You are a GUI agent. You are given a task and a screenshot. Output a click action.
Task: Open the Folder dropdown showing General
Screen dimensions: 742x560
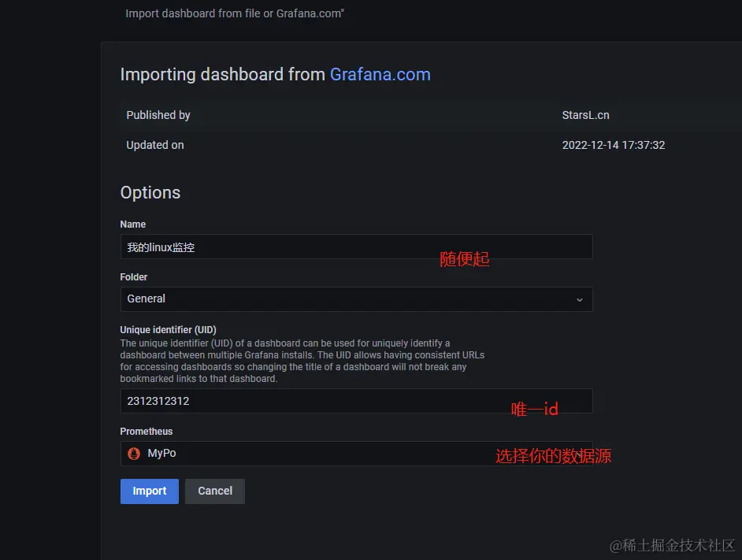point(356,299)
